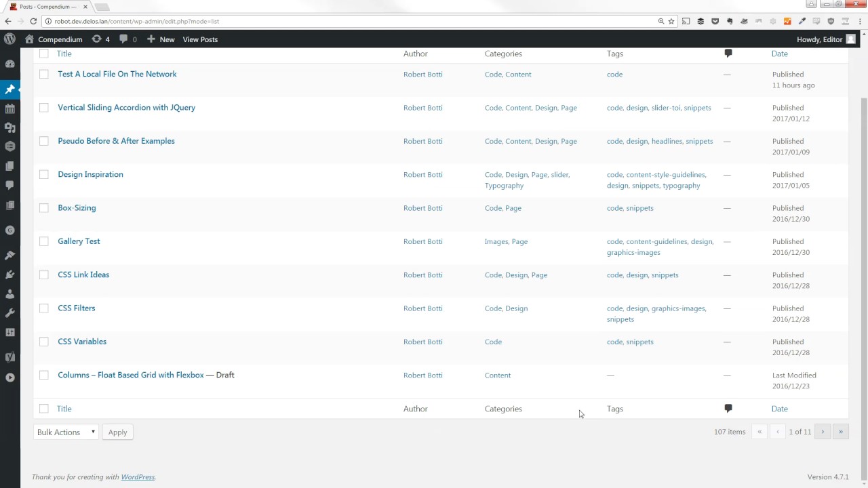Open the Media library icon in the sidebar
The width and height of the screenshot is (868, 488).
[9, 127]
